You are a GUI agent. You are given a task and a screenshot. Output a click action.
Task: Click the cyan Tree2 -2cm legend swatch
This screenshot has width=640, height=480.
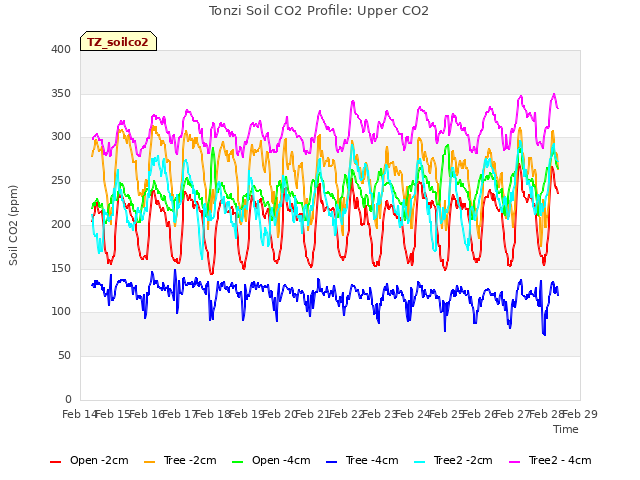tap(420, 462)
